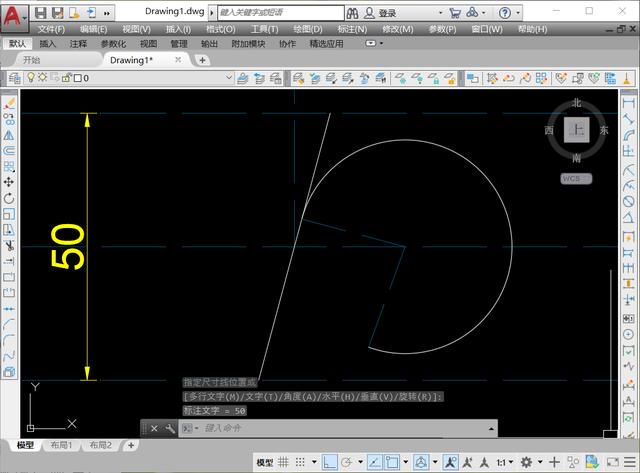The image size is (640, 473).
Task: Toggle object snap tracking in status bar
Action: pyautogui.click(x=375, y=462)
